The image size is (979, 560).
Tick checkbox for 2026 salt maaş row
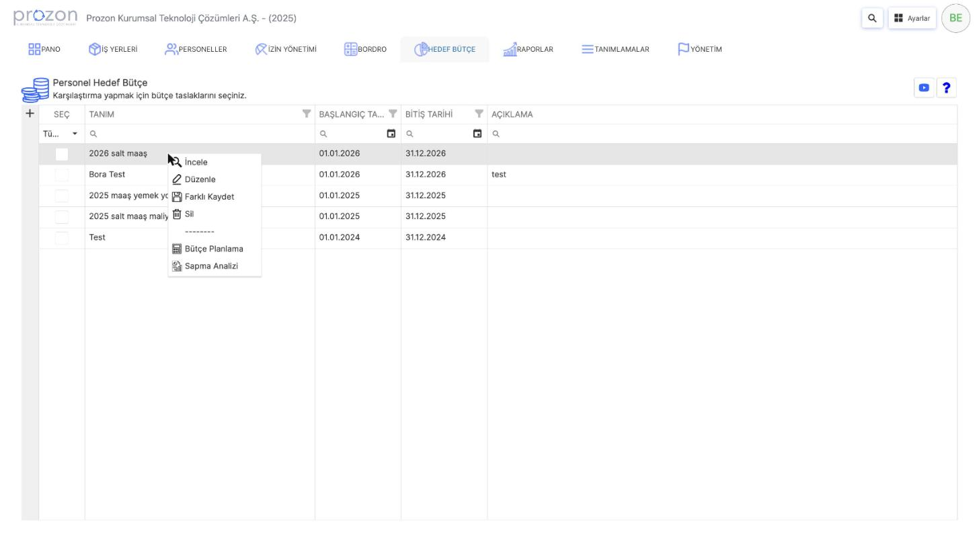click(x=62, y=154)
